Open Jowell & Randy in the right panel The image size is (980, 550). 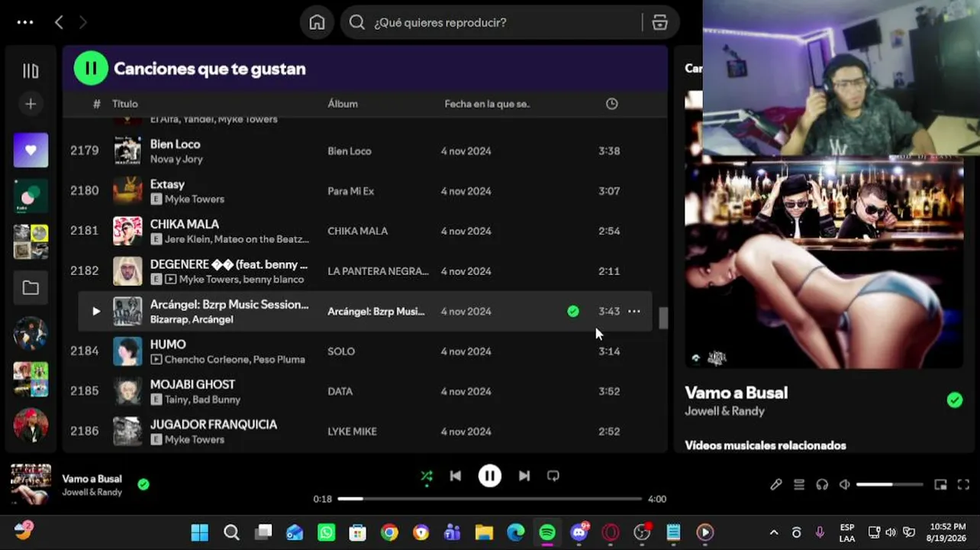coord(724,411)
